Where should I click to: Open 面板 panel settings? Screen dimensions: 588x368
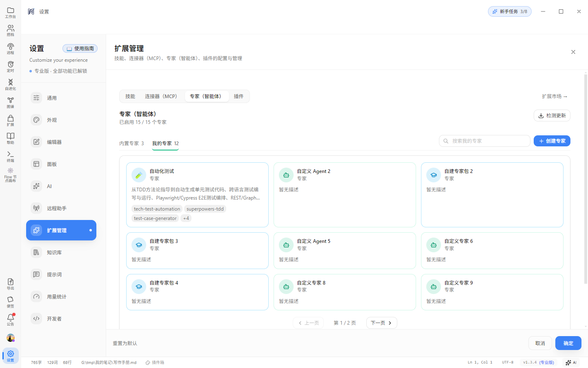pos(61,164)
